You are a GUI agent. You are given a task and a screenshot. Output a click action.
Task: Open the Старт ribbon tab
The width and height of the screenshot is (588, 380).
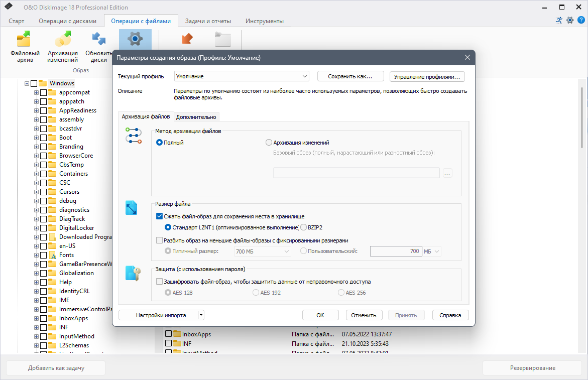[17, 21]
